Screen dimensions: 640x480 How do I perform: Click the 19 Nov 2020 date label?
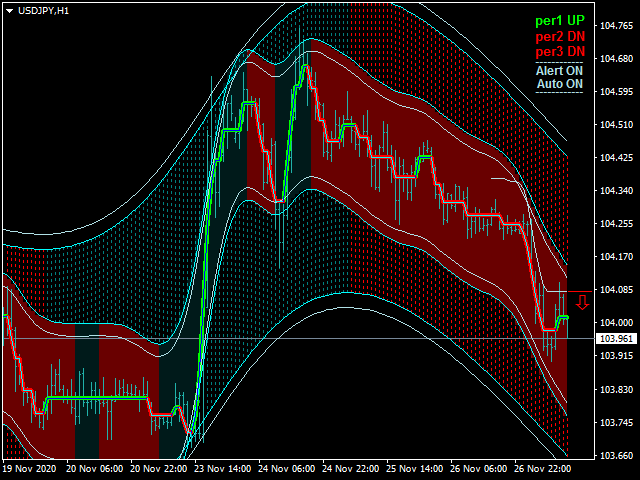32,467
